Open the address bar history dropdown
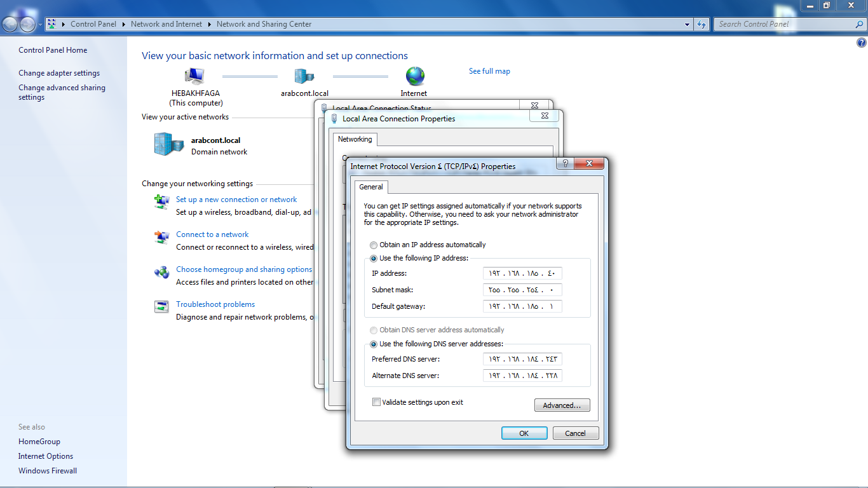 [x=688, y=24]
